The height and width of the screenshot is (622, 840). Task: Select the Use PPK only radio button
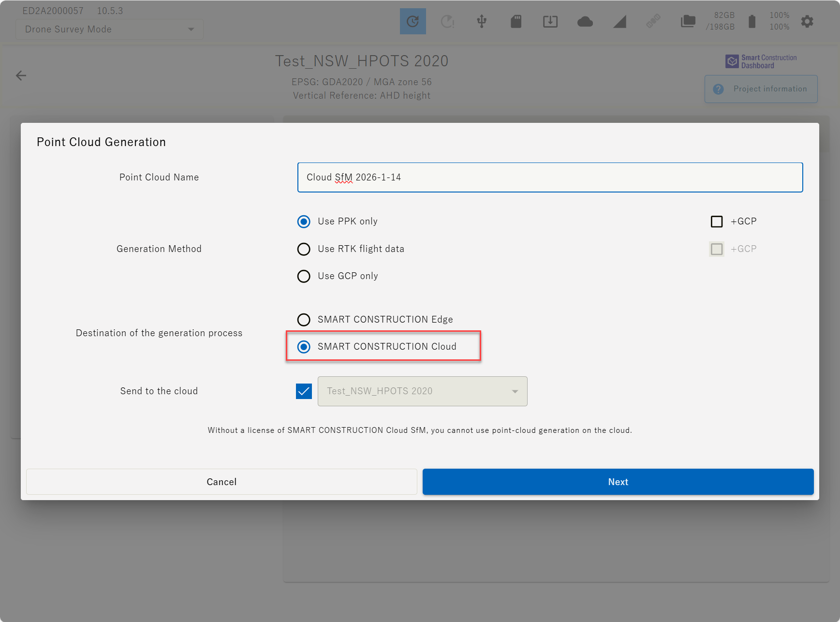(x=304, y=222)
